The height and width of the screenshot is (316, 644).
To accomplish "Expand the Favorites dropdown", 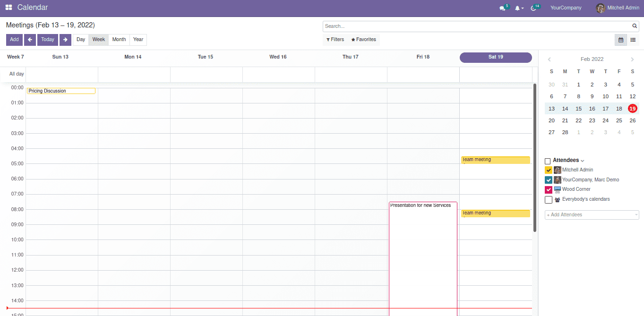I will click(x=364, y=40).
